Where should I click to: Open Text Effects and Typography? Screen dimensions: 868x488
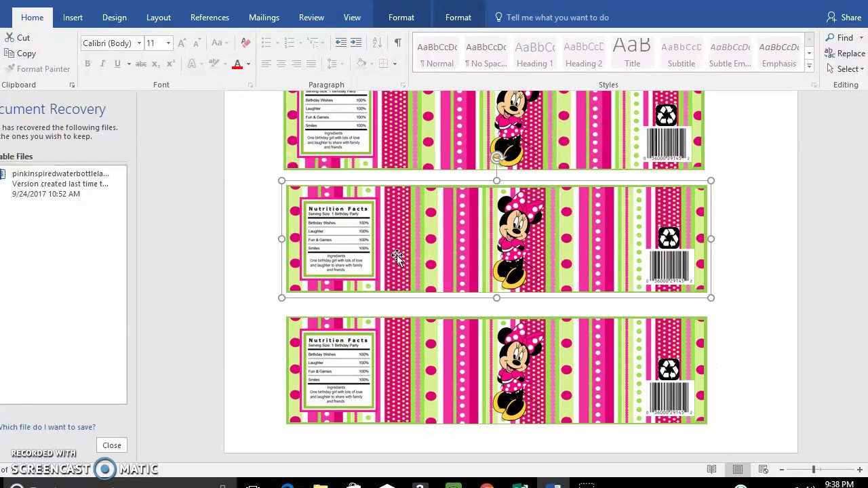[x=193, y=64]
